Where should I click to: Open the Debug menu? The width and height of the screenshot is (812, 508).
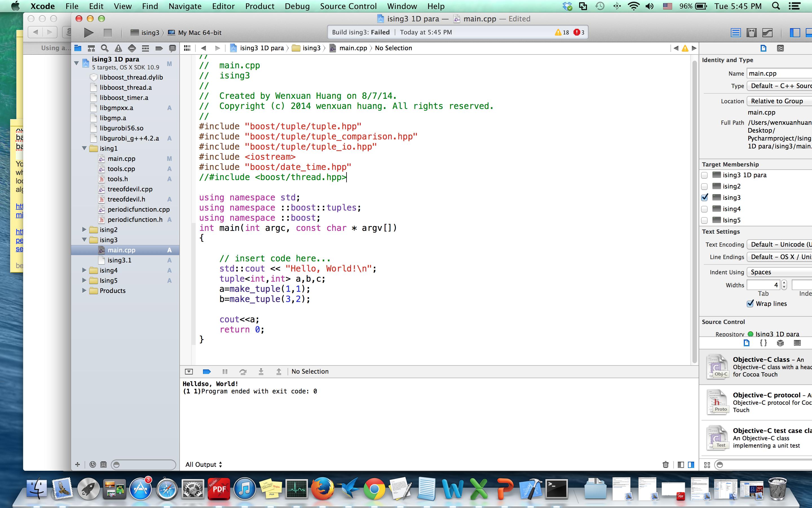coord(297,6)
